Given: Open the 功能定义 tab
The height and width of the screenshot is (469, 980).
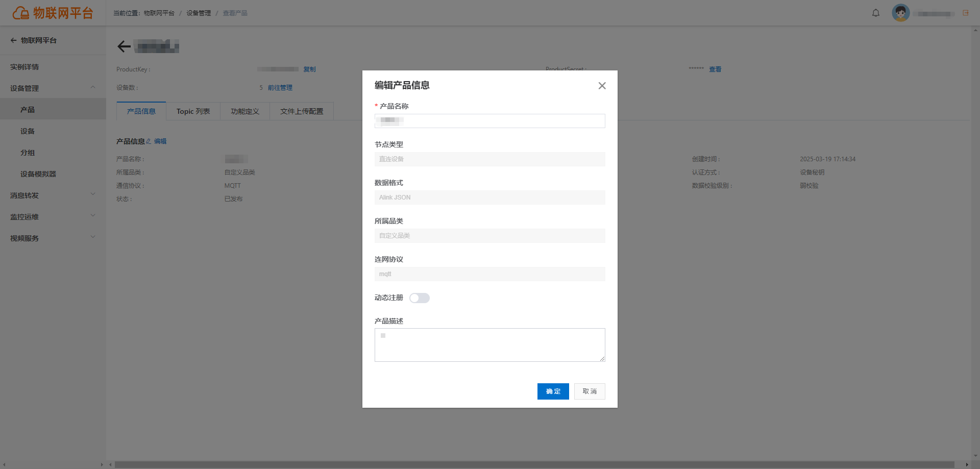Looking at the screenshot, I should click(245, 111).
